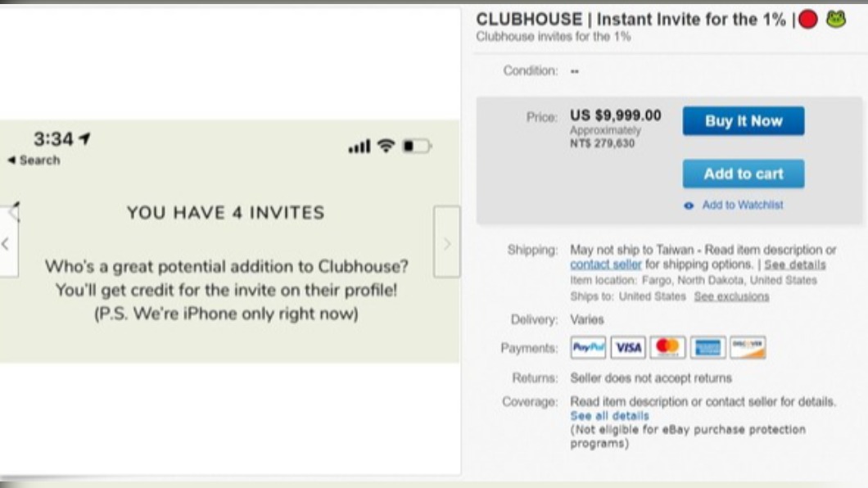
Task: Click the American Express card icon
Action: [x=708, y=348]
